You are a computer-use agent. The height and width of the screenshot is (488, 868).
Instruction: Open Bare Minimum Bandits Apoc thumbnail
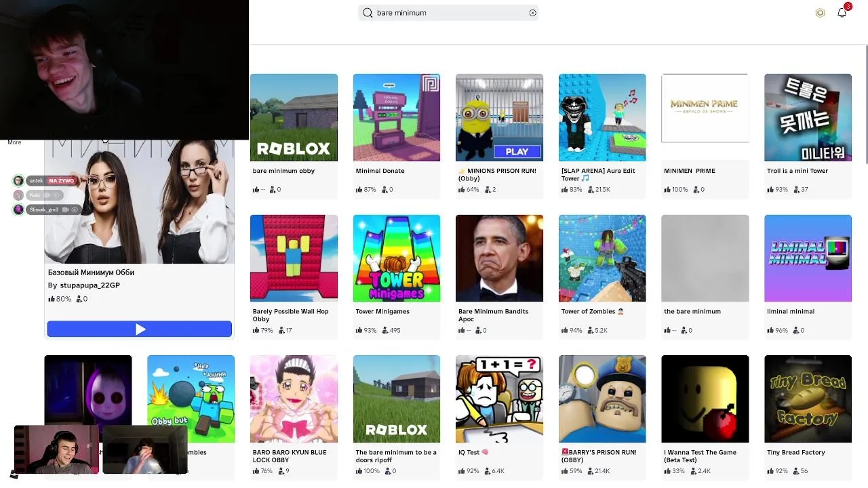pos(499,258)
